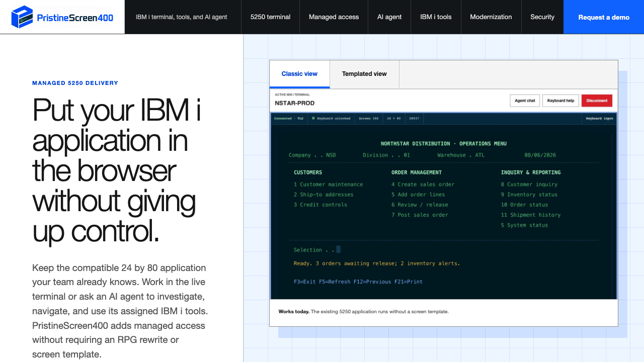Open the Agent chat button
The image size is (644, 362).
tap(525, 101)
